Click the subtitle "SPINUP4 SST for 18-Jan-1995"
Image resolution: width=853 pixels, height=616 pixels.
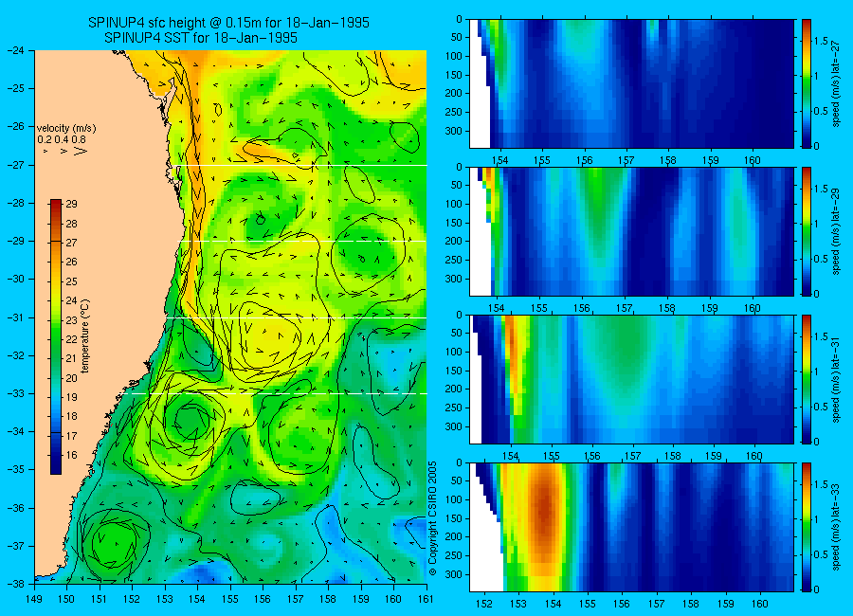click(x=201, y=38)
